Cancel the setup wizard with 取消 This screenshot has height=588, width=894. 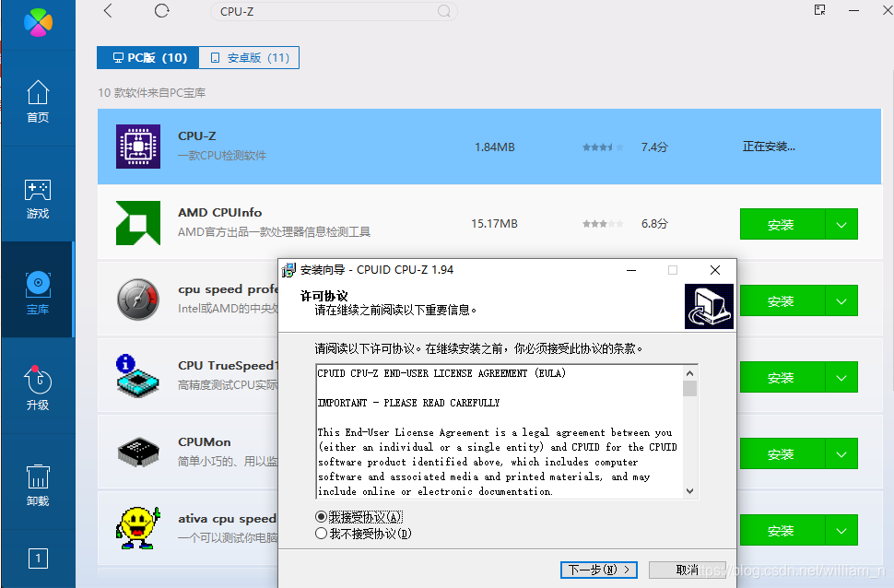(687, 570)
